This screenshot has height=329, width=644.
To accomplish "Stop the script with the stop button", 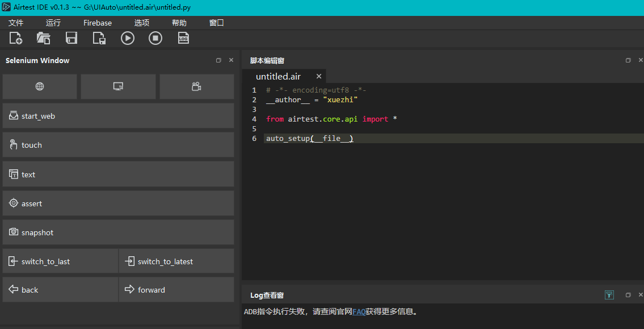I will [155, 38].
